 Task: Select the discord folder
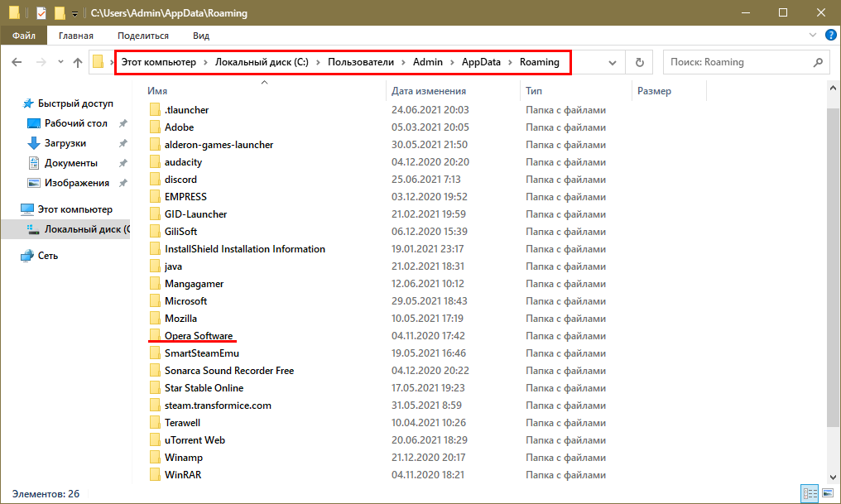tap(180, 180)
